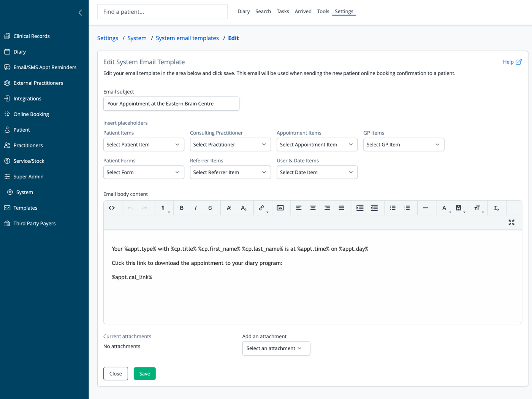The image size is (532, 399).
Task: Save the email template
Action: pyautogui.click(x=144, y=374)
